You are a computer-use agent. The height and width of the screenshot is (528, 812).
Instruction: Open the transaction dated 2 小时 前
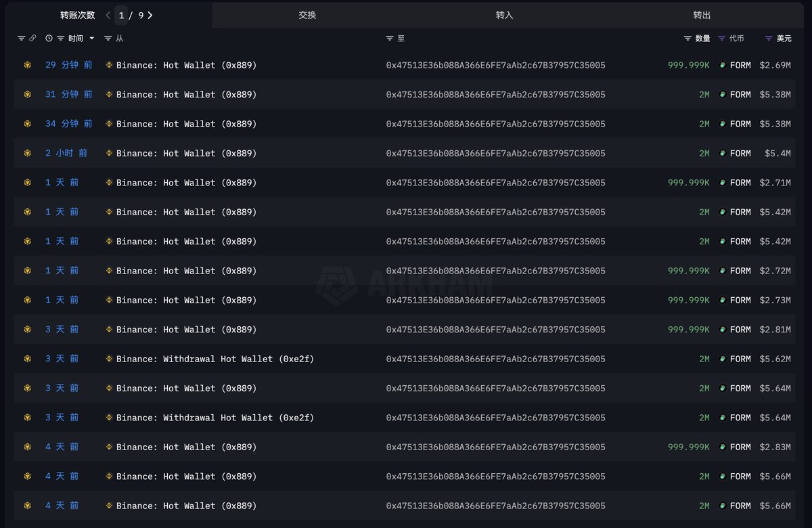coord(66,153)
